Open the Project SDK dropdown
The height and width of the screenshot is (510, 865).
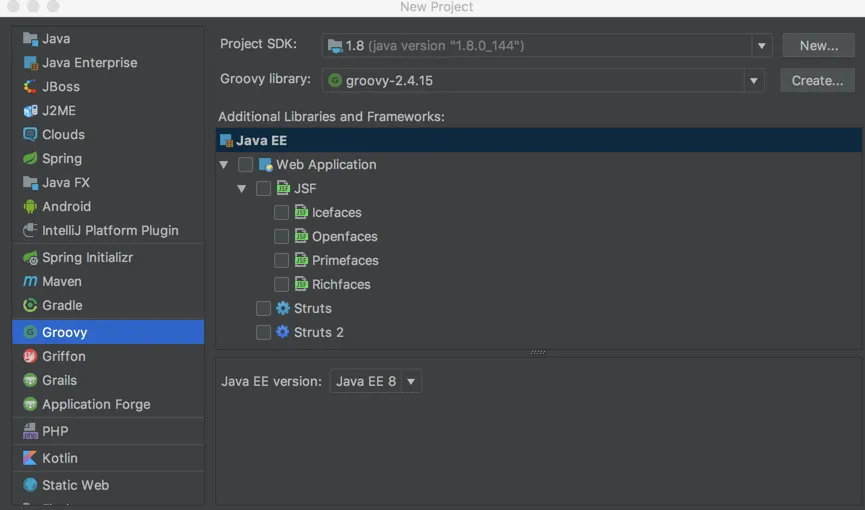click(x=762, y=45)
